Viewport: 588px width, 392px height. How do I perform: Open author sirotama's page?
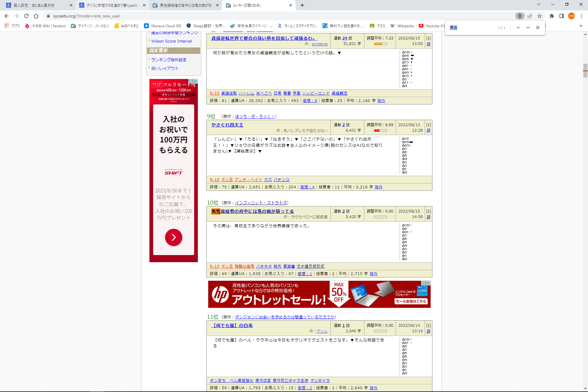[x=320, y=44]
